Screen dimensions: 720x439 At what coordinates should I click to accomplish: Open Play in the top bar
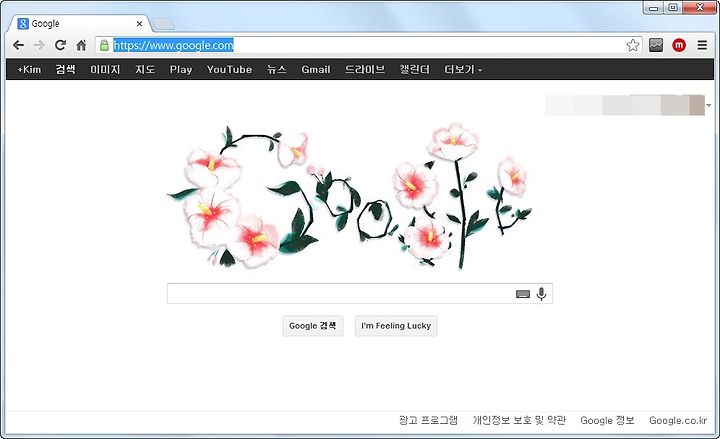pos(181,69)
